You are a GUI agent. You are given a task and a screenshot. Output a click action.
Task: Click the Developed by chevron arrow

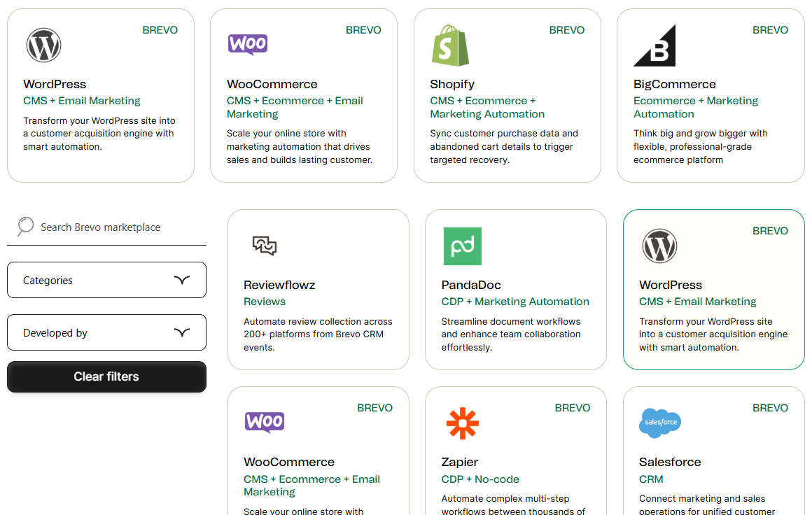[182, 332]
